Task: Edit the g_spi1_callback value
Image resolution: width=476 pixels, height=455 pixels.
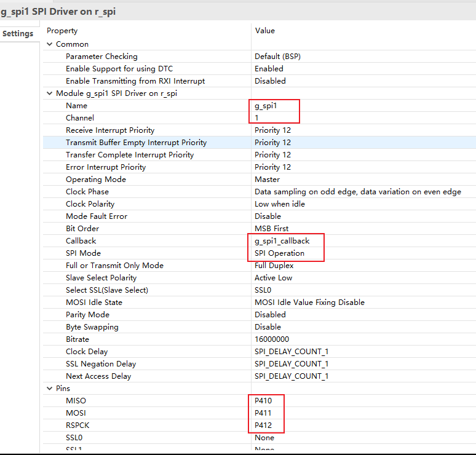Action: (x=282, y=241)
